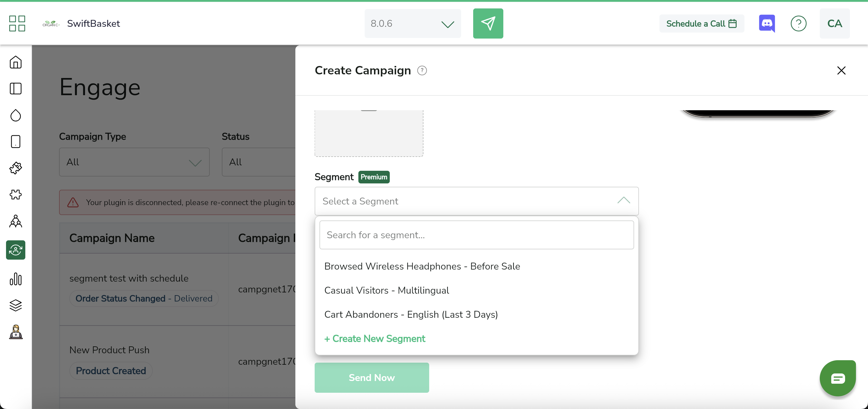The height and width of the screenshot is (409, 868).
Task: Click the layers stack sidebar icon
Action: point(15,305)
